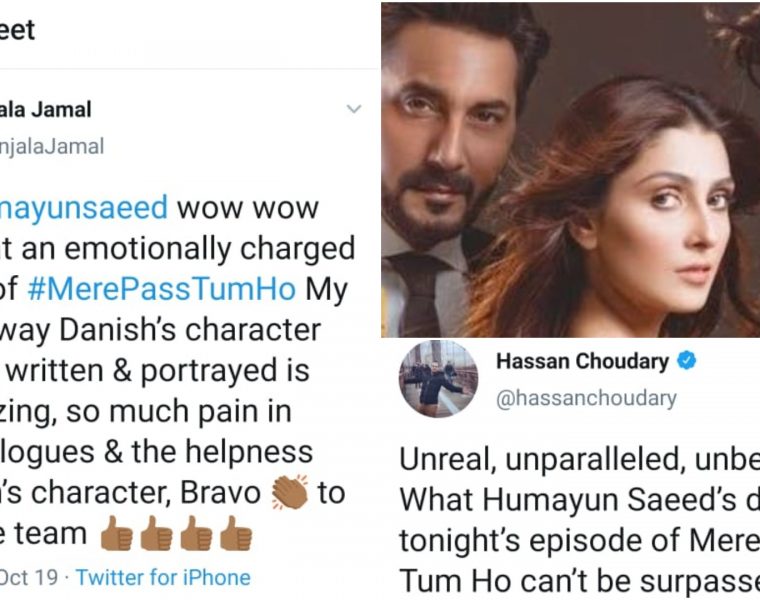
Task: Open the drama poster image
Action: pos(570,170)
